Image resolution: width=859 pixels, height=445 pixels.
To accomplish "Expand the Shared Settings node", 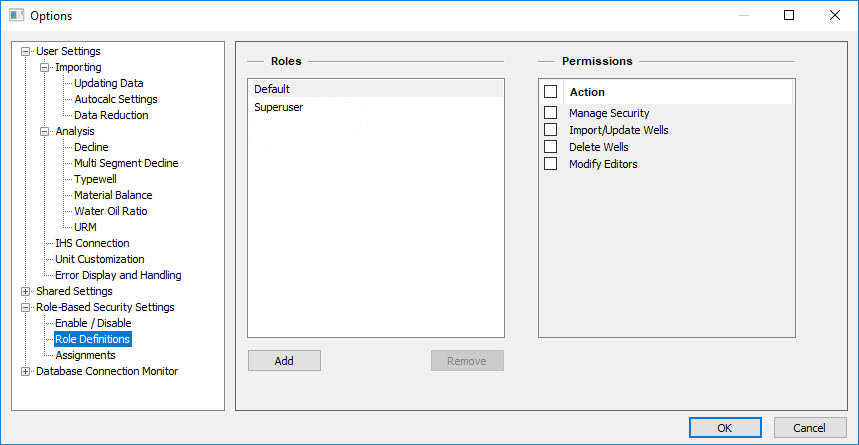I will (x=26, y=291).
